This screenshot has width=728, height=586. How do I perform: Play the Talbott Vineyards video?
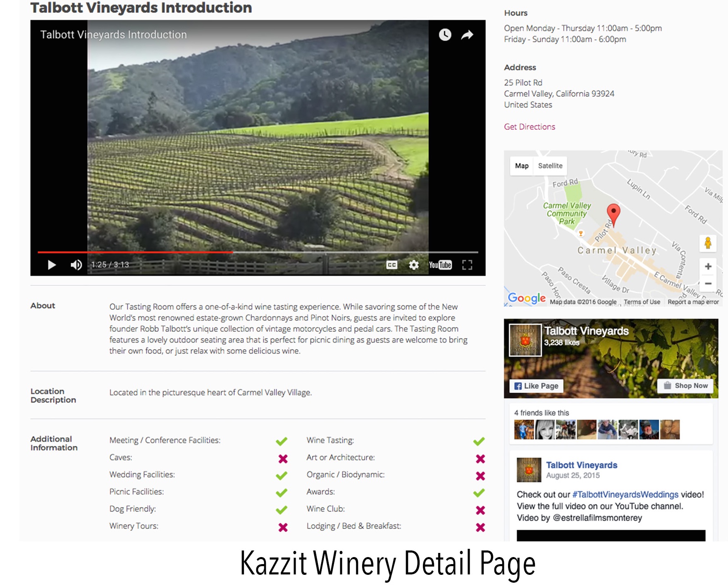click(52, 265)
